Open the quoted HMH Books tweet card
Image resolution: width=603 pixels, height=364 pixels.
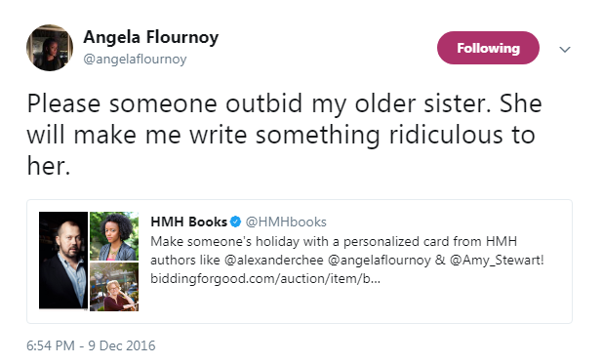pyautogui.click(x=300, y=262)
